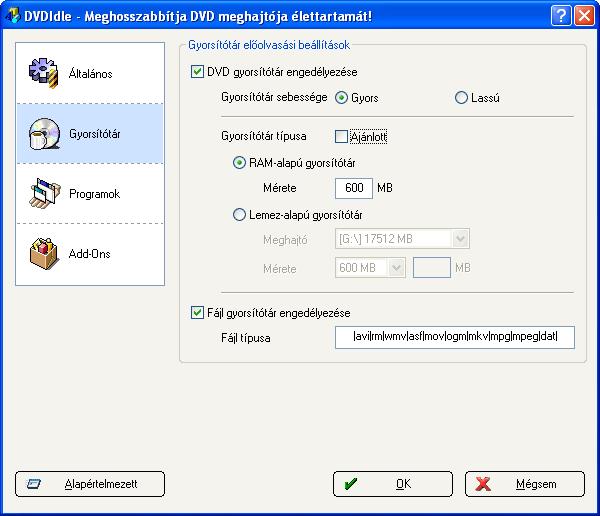Close the DVDIdle dialog window

point(584,16)
